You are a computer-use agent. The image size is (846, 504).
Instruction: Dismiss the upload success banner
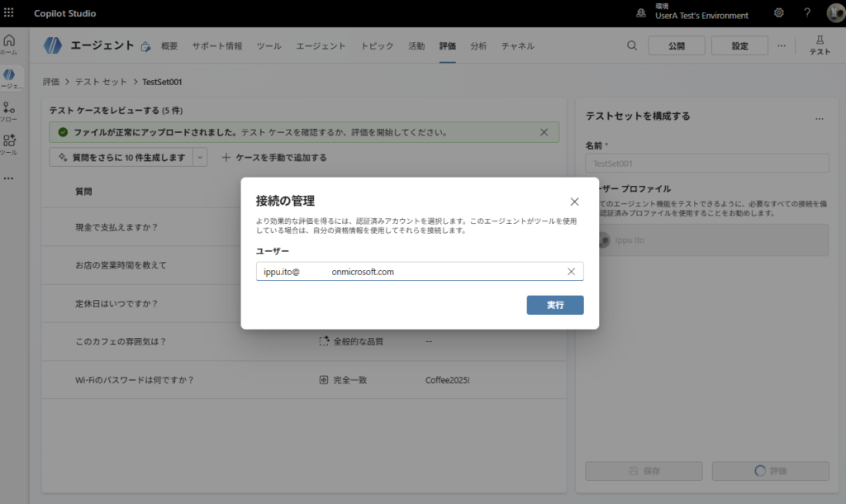pyautogui.click(x=544, y=132)
